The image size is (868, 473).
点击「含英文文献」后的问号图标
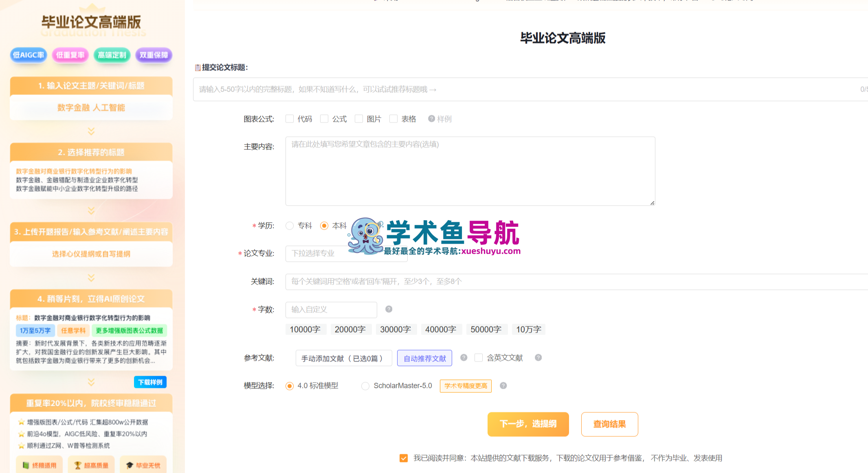[538, 357]
